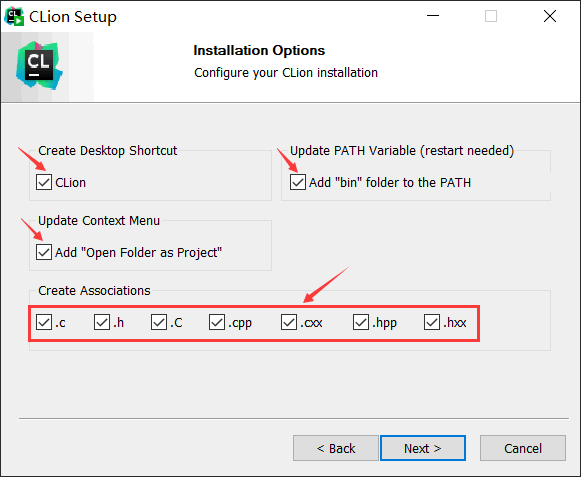This screenshot has height=477, width=581.
Task: Disable the .cxx file association
Action: click(289, 322)
